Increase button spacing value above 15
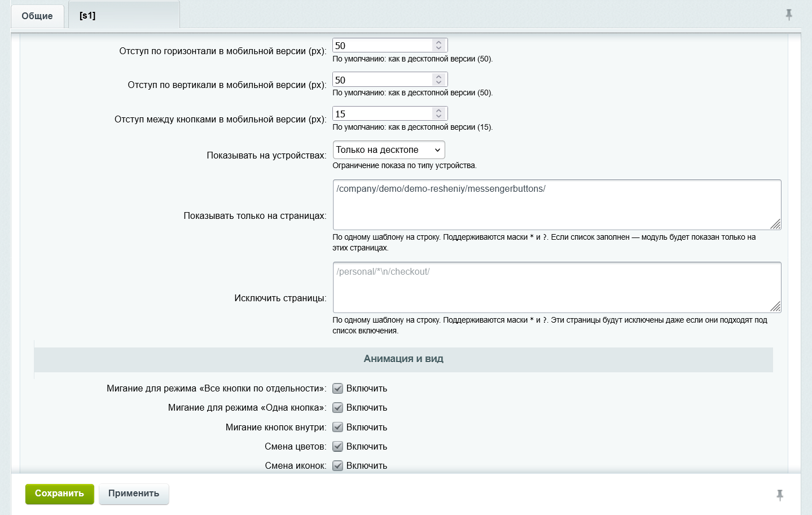This screenshot has width=812, height=515. coord(438,109)
